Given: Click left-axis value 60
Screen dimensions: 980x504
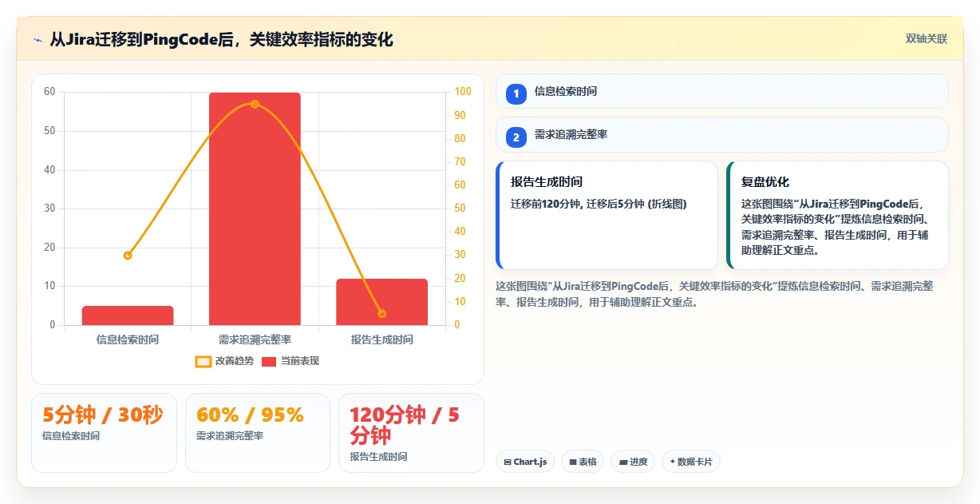Looking at the screenshot, I should [49, 92].
